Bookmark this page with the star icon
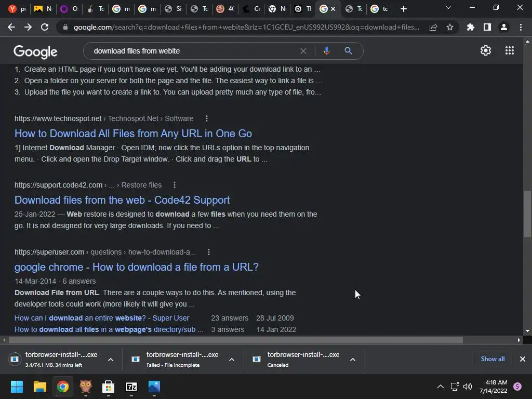Viewport: 532px width, 399px height. pos(450,27)
